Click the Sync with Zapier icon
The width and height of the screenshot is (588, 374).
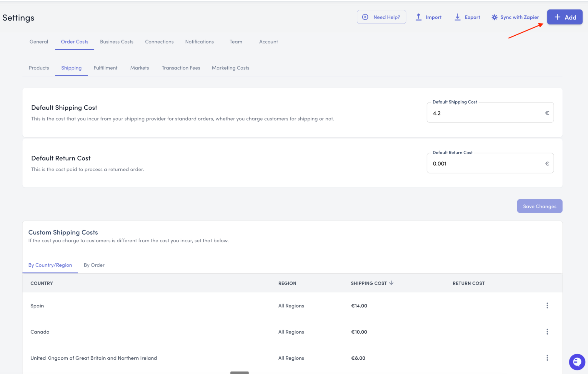click(x=494, y=17)
